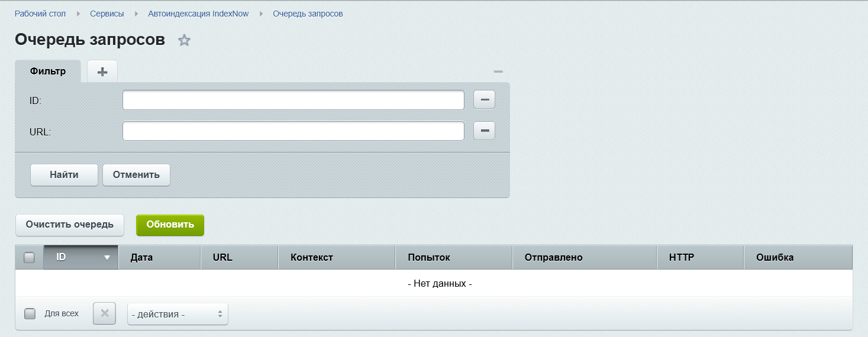Image resolution: width=868 pixels, height=337 pixels.
Task: Add new filter tab with plus icon
Action: coord(102,72)
